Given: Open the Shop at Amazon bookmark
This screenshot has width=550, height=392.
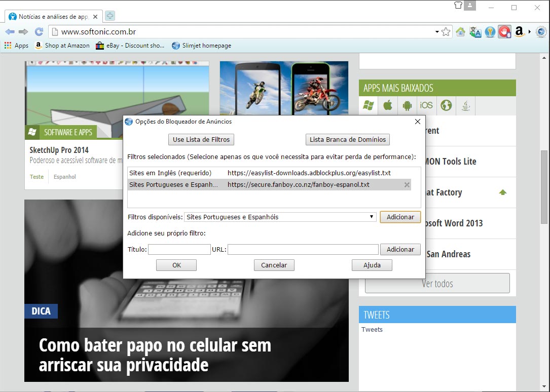Looking at the screenshot, I should click(62, 46).
